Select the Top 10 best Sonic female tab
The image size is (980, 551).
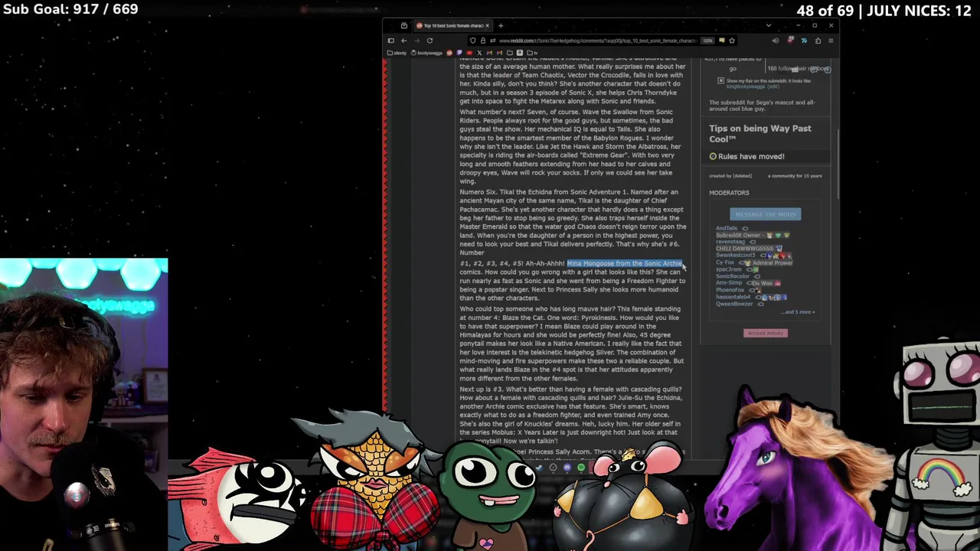pyautogui.click(x=452, y=25)
